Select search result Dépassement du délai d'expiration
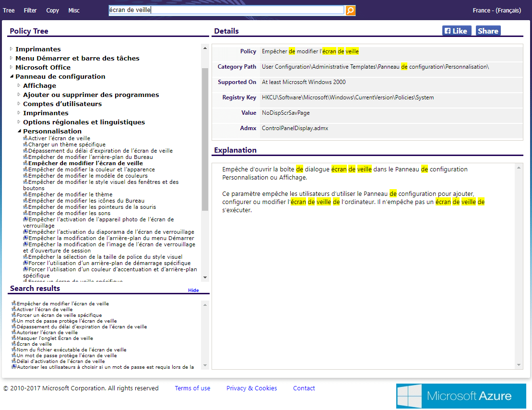The image size is (532, 410). coord(82,327)
